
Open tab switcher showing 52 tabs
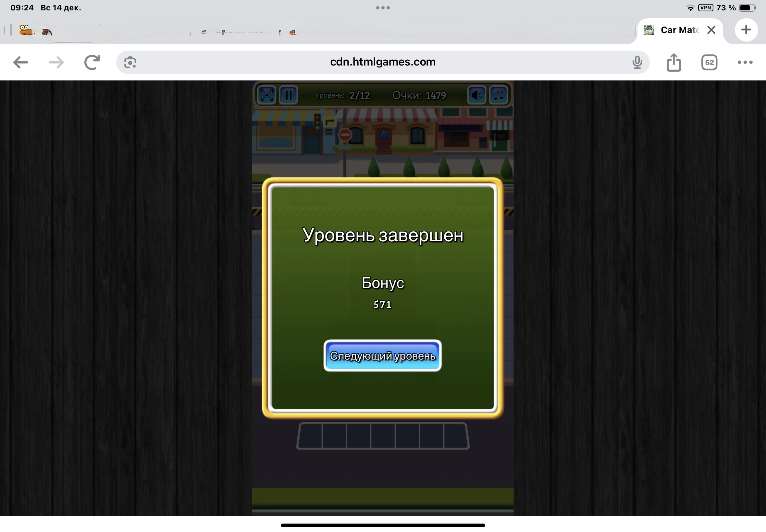click(709, 62)
